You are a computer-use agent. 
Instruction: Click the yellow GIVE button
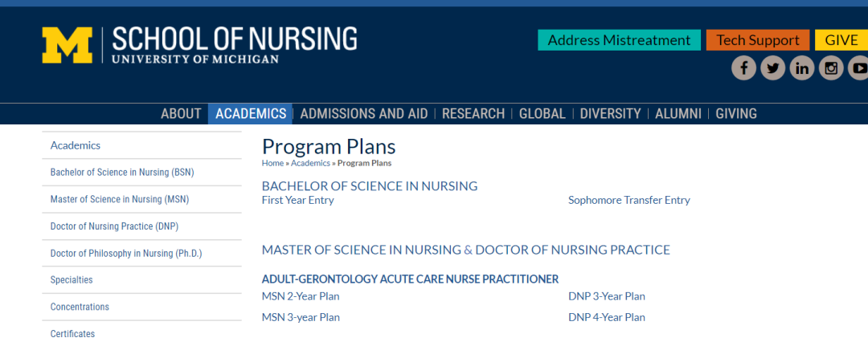841,40
